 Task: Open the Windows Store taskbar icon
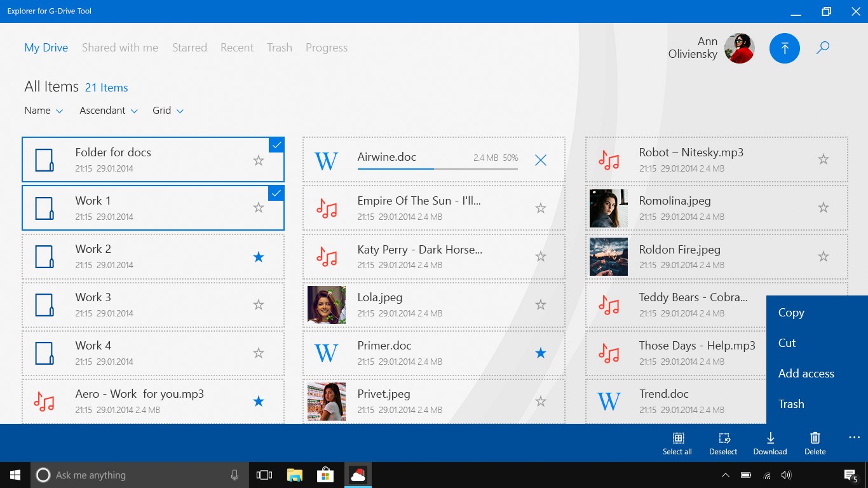tap(325, 475)
